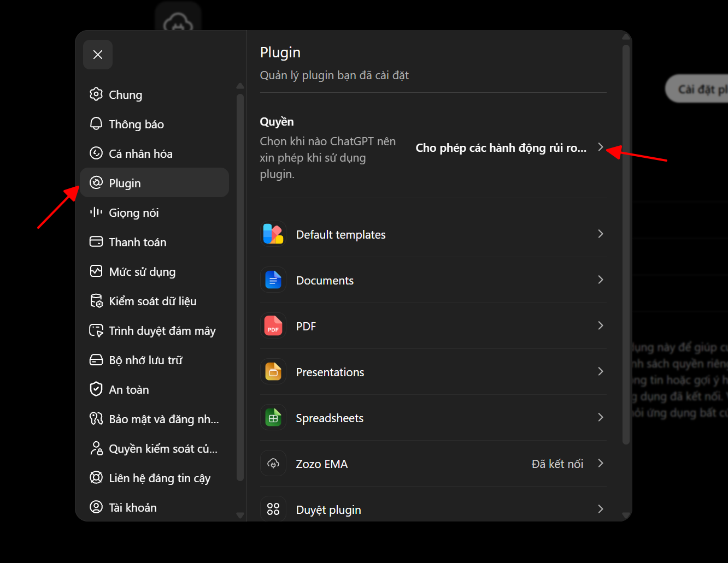Image resolution: width=728 pixels, height=563 pixels.
Task: Open the Chung settings section
Action: 154,94
